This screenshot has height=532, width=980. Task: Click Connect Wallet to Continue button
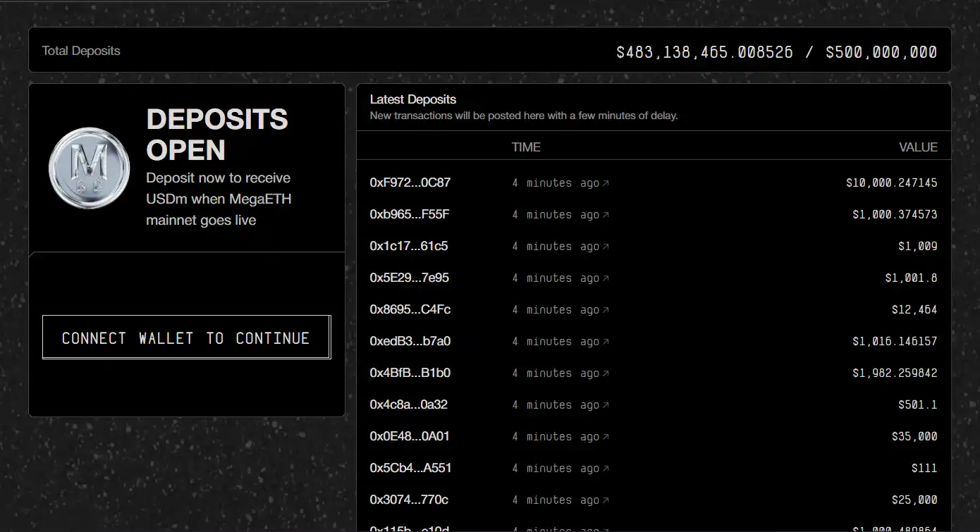186,338
